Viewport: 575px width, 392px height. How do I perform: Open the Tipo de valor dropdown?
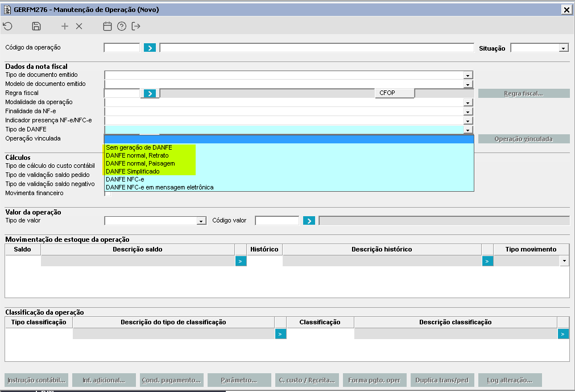(x=201, y=221)
